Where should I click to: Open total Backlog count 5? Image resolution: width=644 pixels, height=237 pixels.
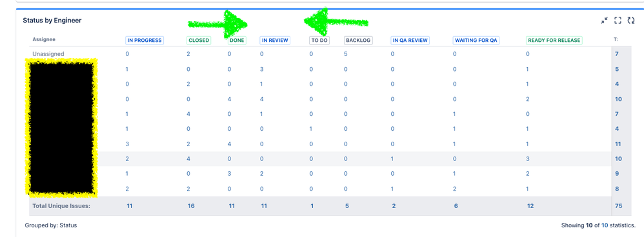(x=347, y=206)
